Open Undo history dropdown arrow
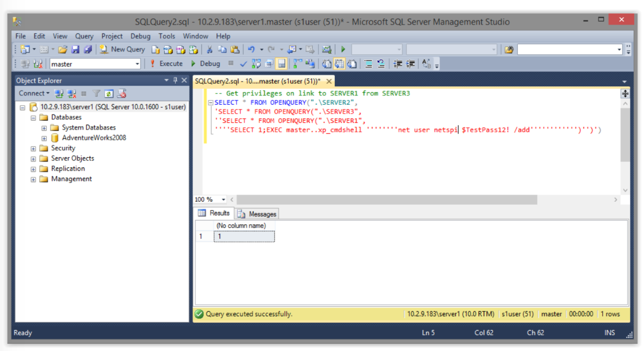This screenshot has width=644, height=351. click(261, 49)
